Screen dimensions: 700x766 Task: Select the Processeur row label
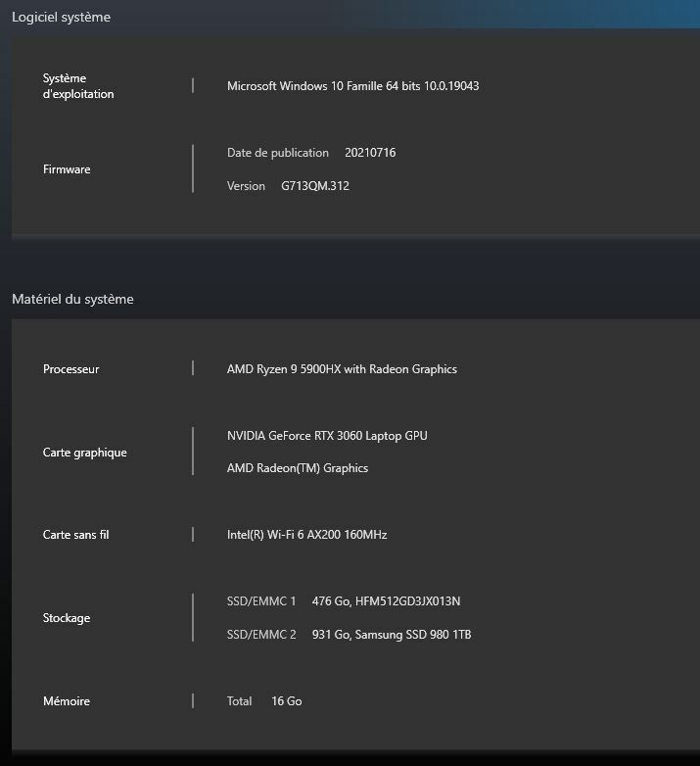[70, 369]
